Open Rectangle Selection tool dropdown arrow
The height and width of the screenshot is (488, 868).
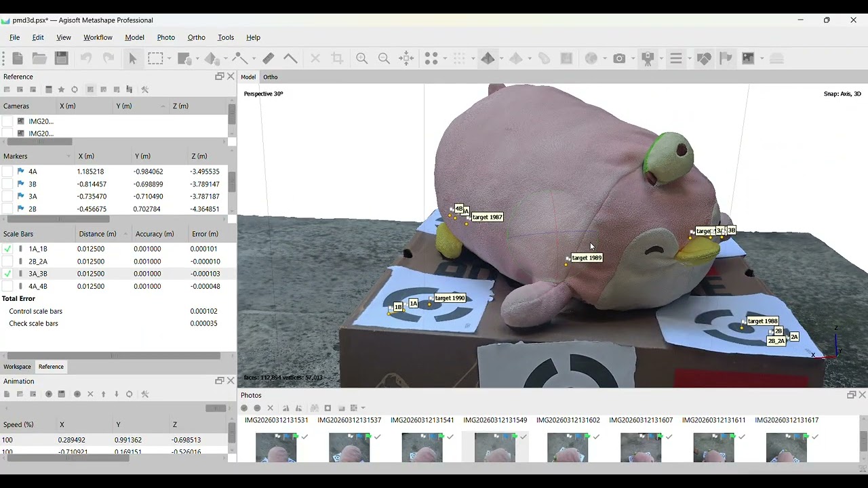(x=169, y=58)
